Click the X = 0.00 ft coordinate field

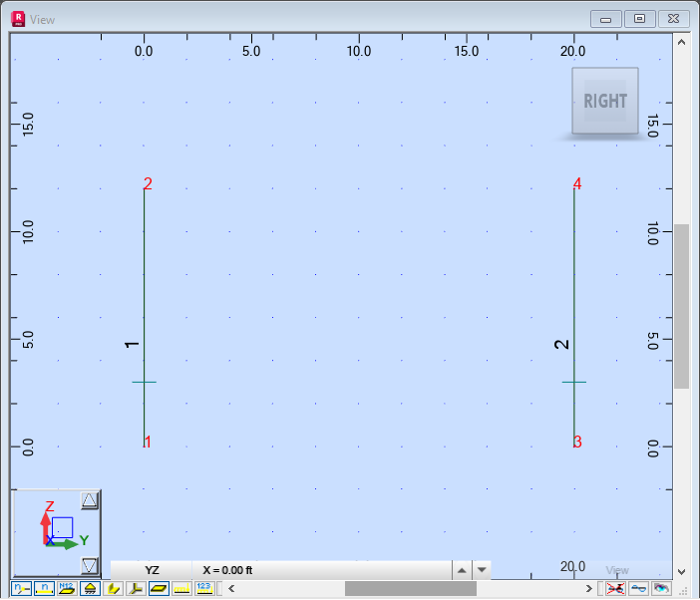click(x=322, y=570)
